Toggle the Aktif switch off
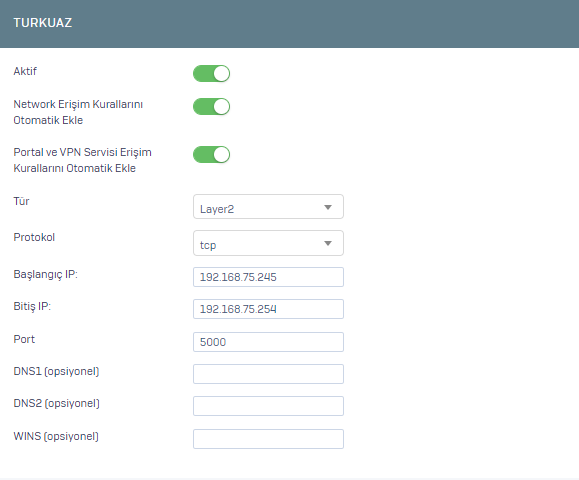 click(x=211, y=73)
